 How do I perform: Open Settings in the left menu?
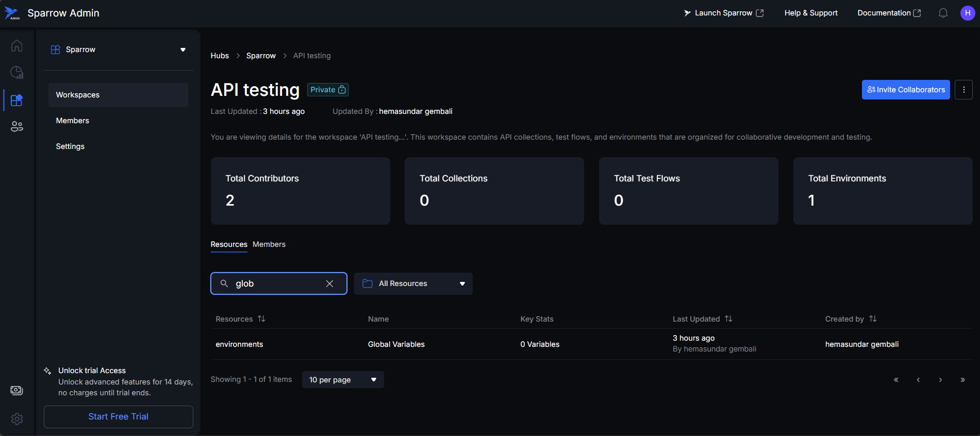70,146
